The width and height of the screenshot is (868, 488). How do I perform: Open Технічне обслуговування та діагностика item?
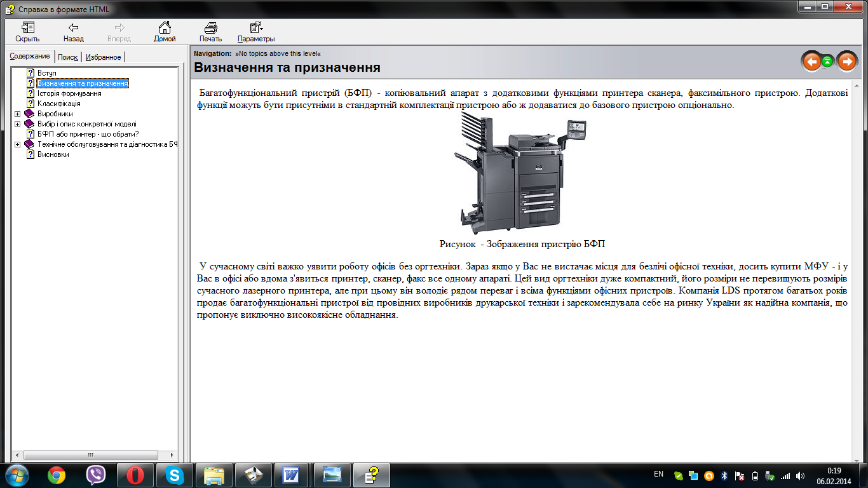tap(107, 144)
